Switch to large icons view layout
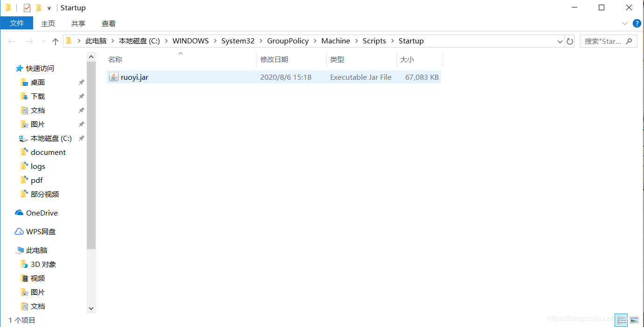The height and width of the screenshot is (327, 644). (634, 320)
